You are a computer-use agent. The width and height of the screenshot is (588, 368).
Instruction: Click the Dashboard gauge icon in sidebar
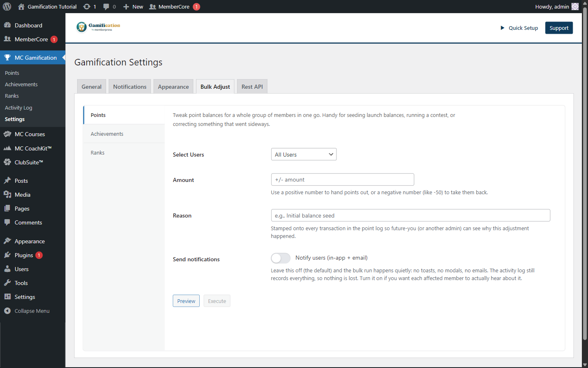tap(7, 25)
